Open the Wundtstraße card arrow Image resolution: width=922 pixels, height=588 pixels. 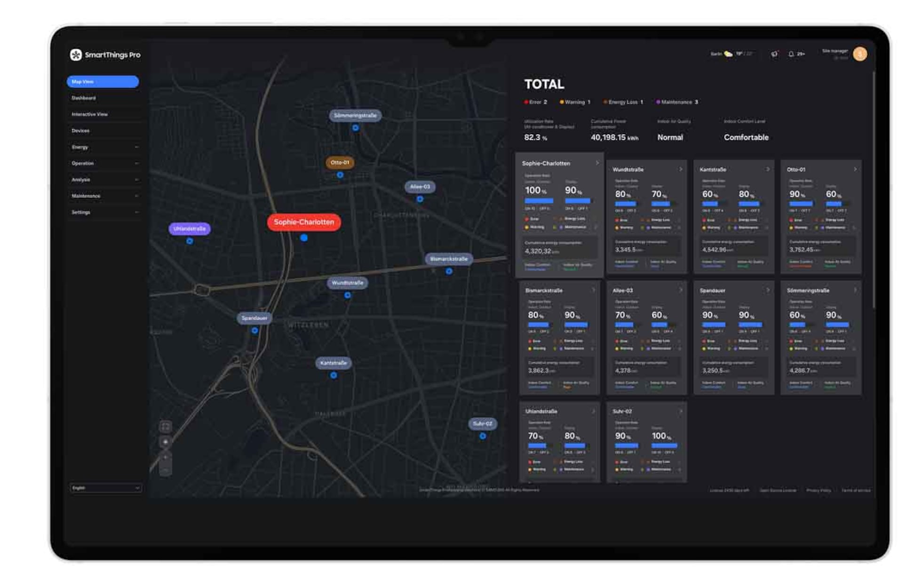tap(681, 169)
